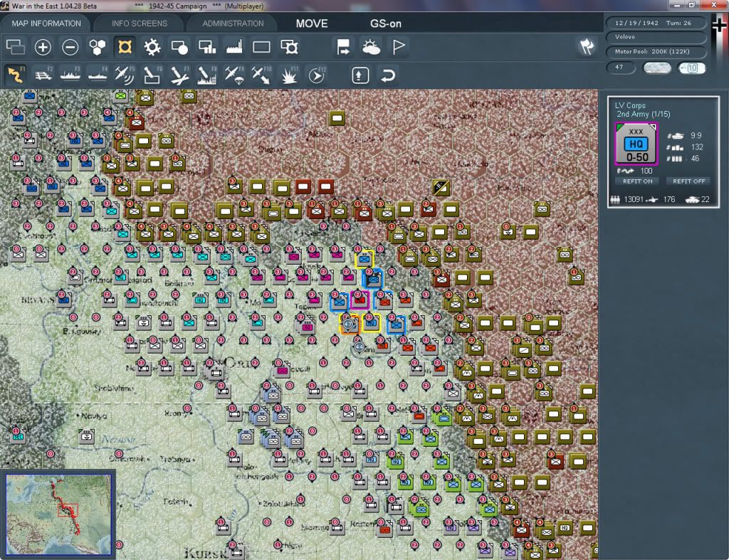Select Rail mode (F2) icon
The image size is (729, 560).
pyautogui.click(x=43, y=75)
